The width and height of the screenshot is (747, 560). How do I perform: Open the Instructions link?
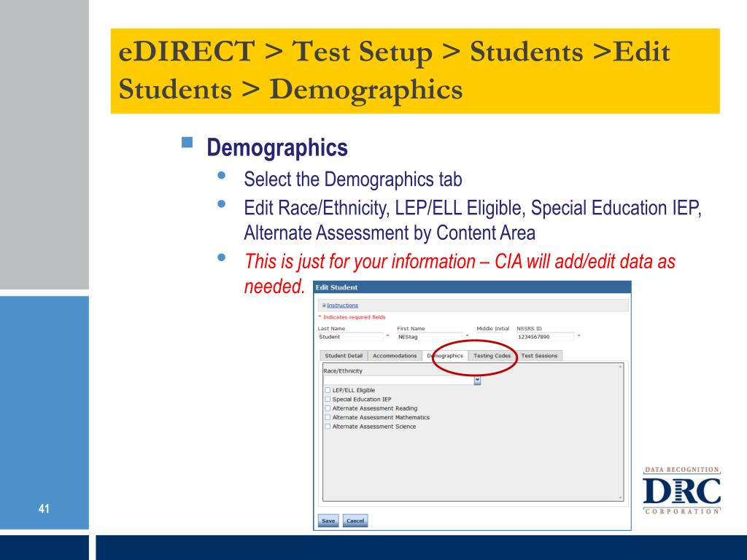coord(342,306)
